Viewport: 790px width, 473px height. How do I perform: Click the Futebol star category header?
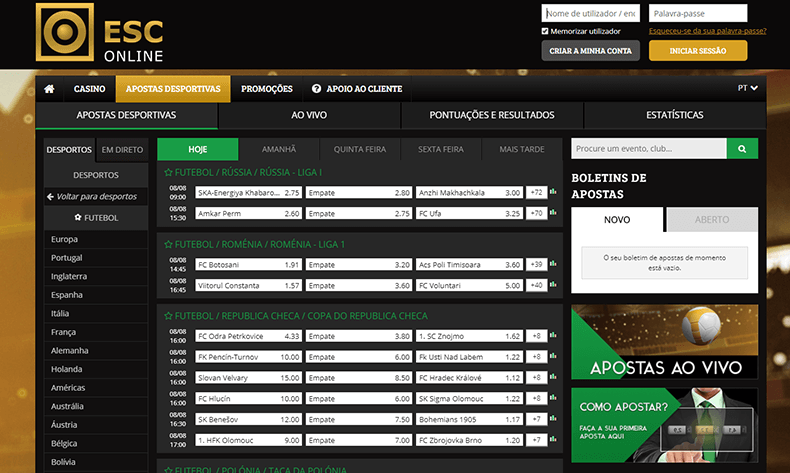click(96, 218)
